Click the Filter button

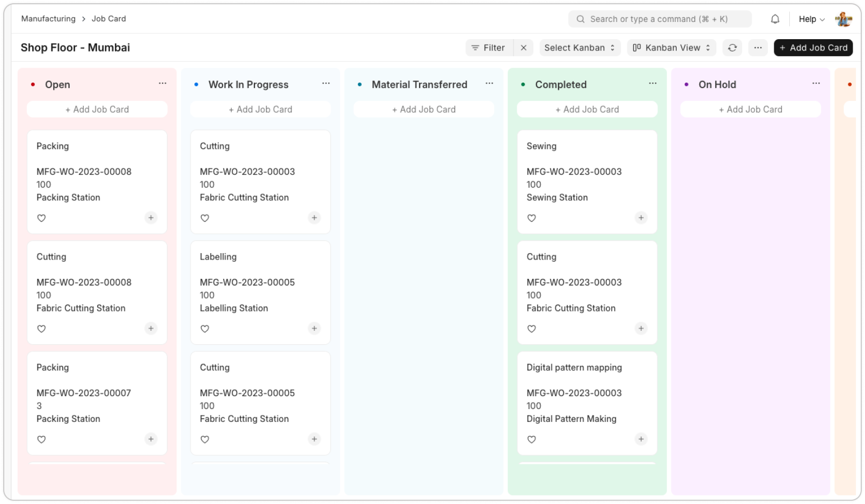(489, 48)
